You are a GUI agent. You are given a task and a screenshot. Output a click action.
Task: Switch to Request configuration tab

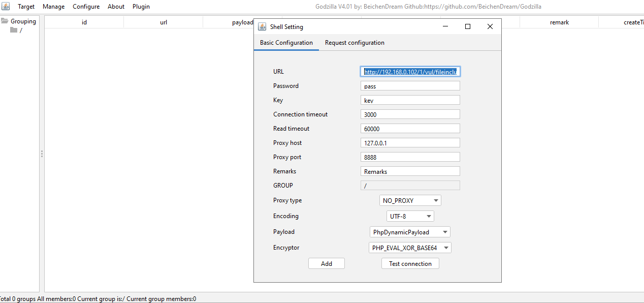click(x=355, y=43)
